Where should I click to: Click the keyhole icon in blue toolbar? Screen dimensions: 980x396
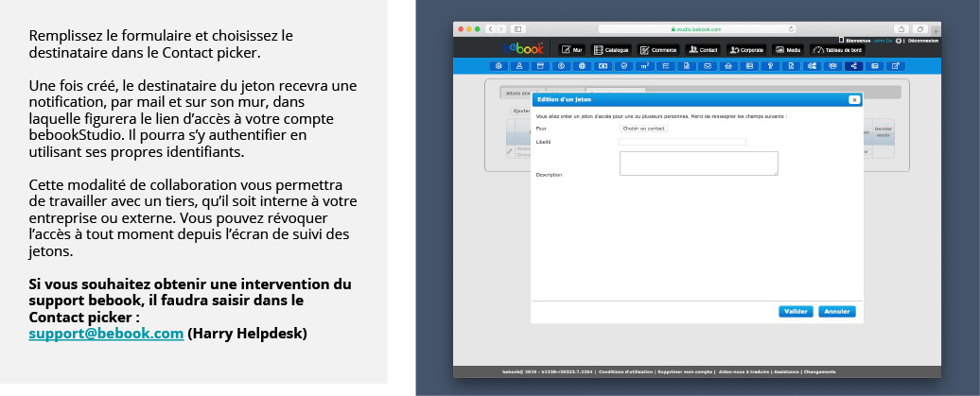tap(770, 66)
